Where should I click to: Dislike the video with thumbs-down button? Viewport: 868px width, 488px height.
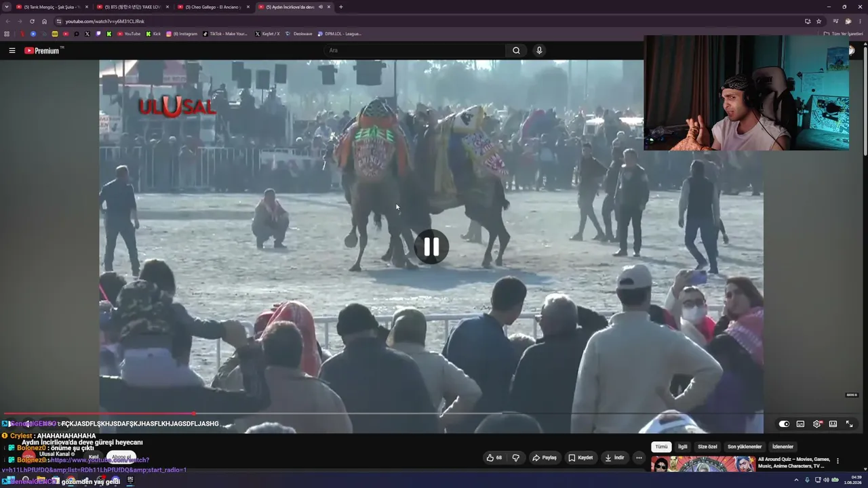[x=515, y=457]
